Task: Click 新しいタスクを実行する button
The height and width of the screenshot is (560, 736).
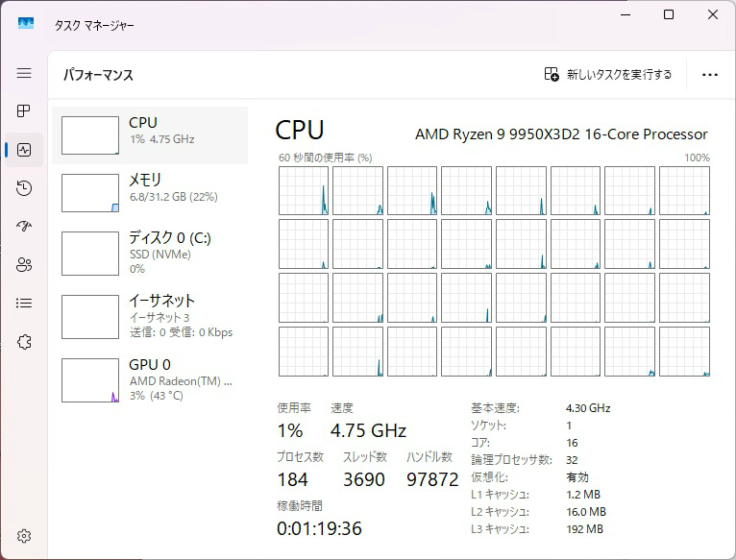Action: (x=608, y=74)
